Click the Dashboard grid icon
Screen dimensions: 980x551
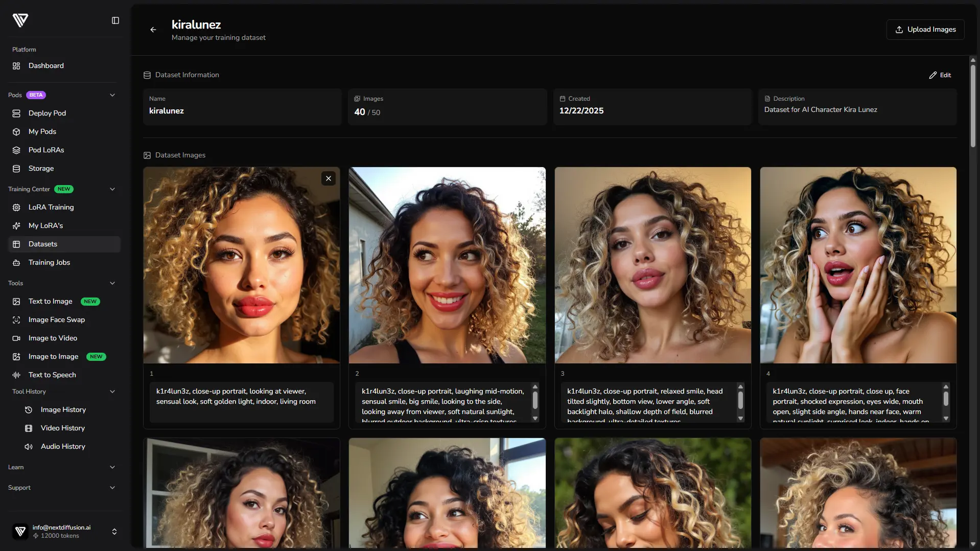coord(16,66)
